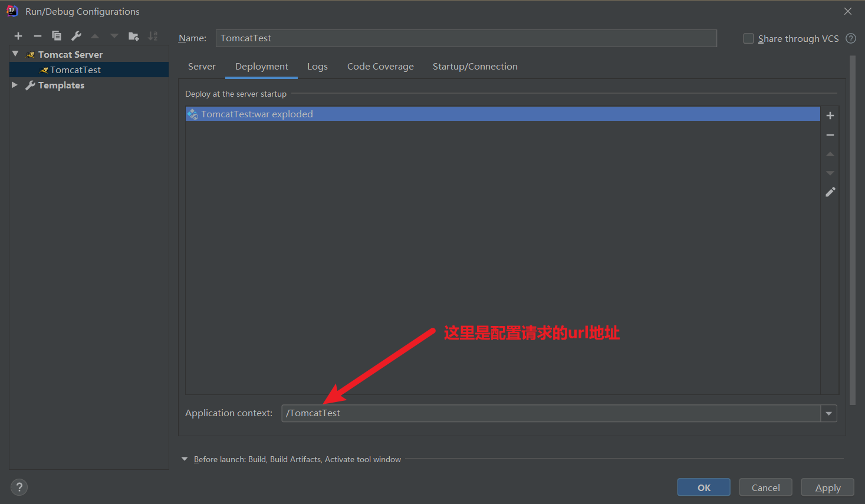
Task: Remove artifact from the deployment list
Action: point(830,135)
